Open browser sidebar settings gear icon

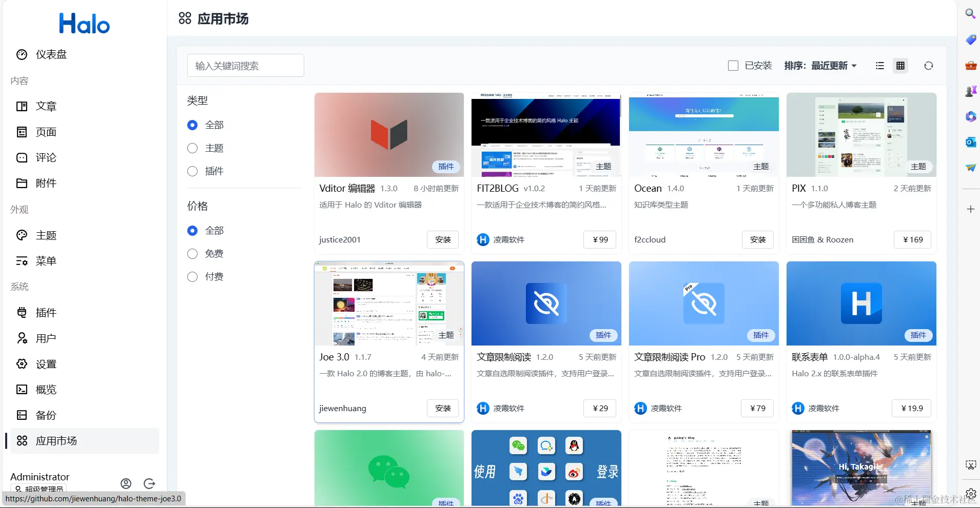click(x=971, y=494)
